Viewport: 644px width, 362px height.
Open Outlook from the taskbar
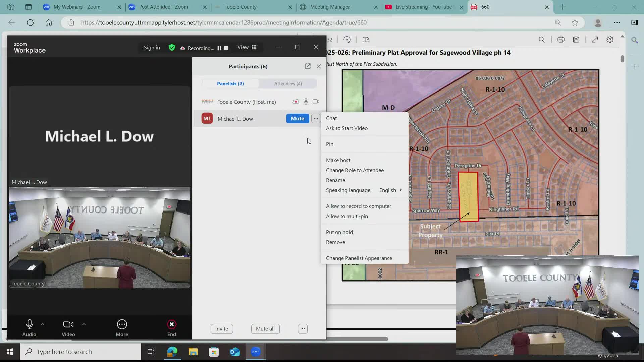pyautogui.click(x=235, y=352)
